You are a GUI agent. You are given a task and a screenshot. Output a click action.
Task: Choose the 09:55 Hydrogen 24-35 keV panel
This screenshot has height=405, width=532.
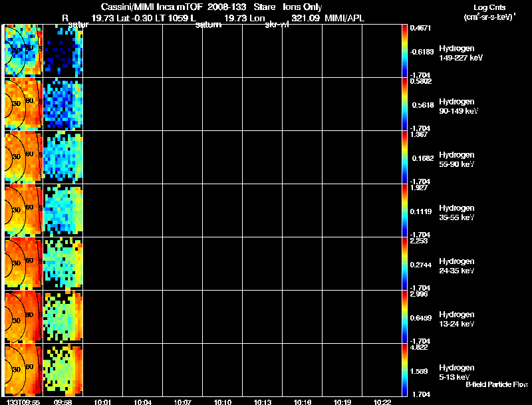pos(23,263)
